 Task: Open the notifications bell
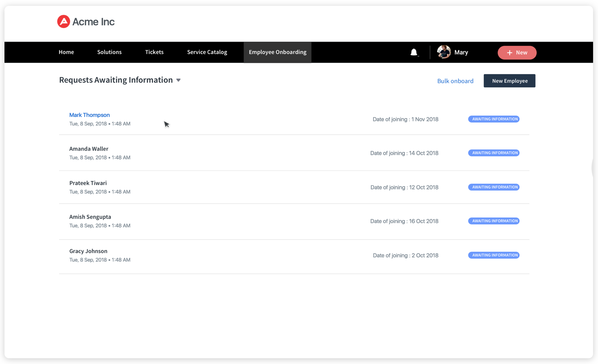[414, 52]
